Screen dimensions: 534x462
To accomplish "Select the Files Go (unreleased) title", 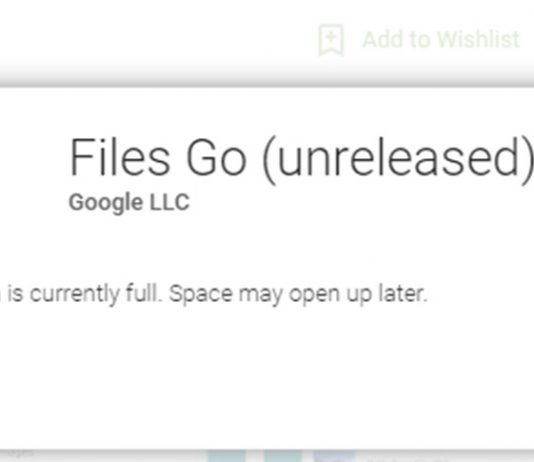I will pyautogui.click(x=301, y=160).
